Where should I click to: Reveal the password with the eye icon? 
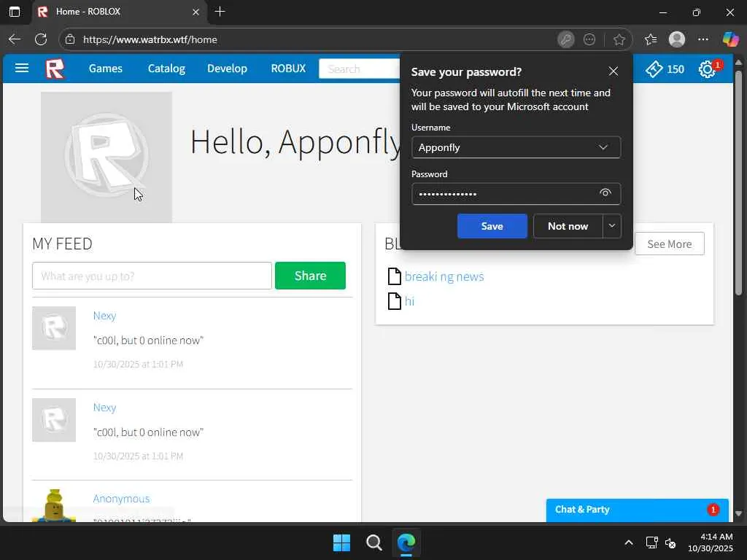pyautogui.click(x=605, y=192)
